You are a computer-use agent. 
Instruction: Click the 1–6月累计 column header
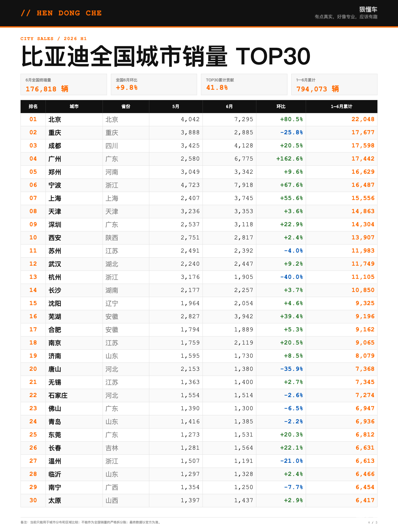pos(342,106)
